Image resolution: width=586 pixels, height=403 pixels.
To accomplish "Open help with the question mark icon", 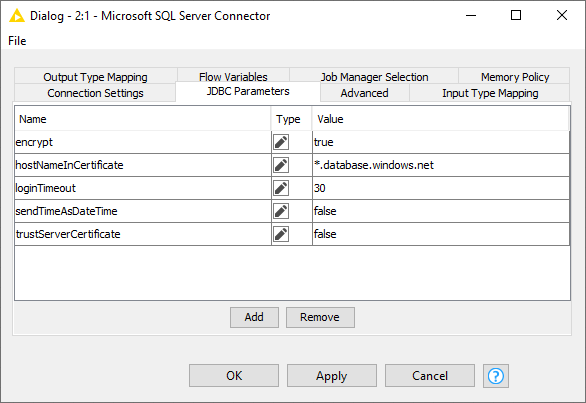I will point(496,376).
